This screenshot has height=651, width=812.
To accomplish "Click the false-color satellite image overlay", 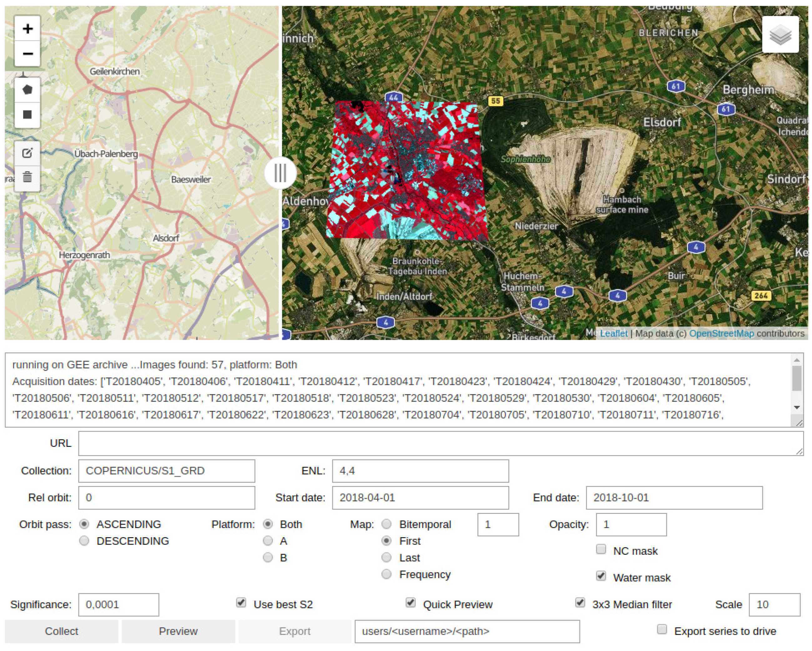I will (407, 170).
